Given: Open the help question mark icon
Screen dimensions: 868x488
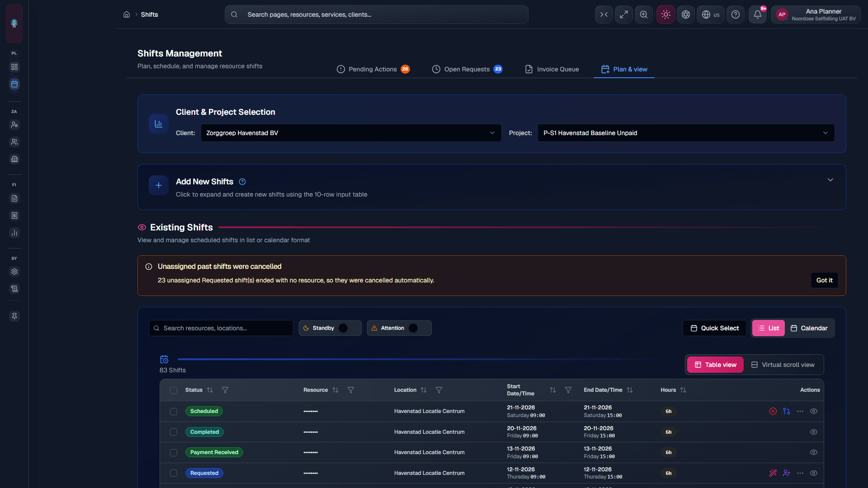Looking at the screenshot, I should [736, 14].
